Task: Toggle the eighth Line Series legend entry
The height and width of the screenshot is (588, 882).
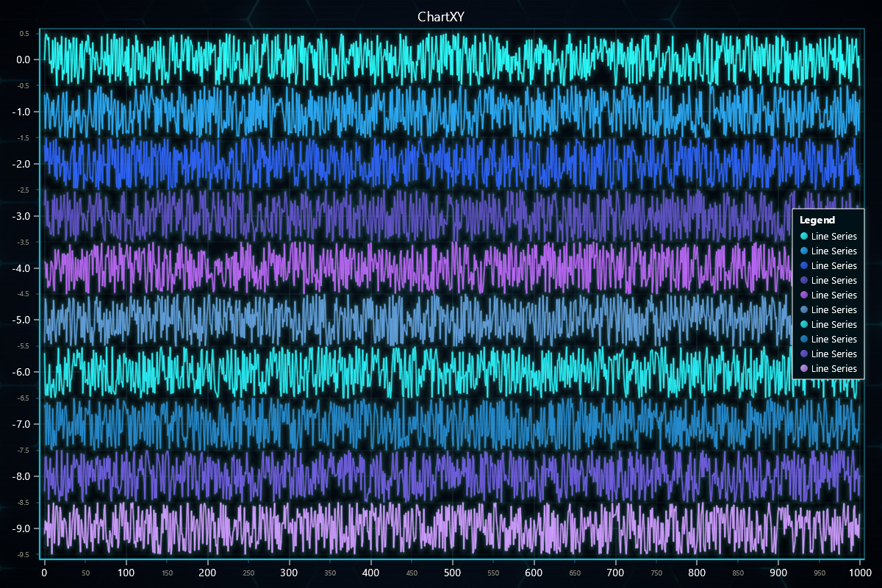Action: pyautogui.click(x=828, y=339)
